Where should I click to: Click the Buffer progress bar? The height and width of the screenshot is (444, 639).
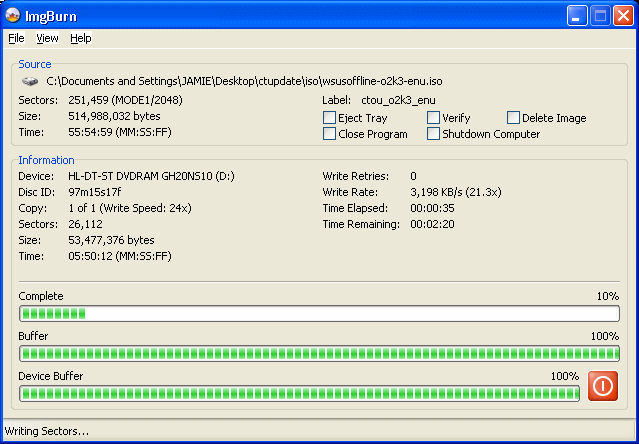point(320,354)
